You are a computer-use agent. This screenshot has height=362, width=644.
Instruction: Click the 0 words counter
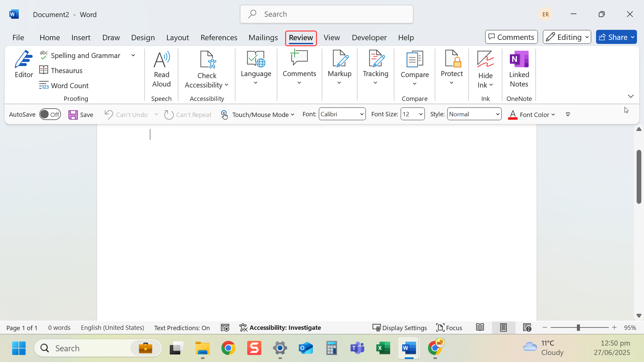tap(59, 327)
